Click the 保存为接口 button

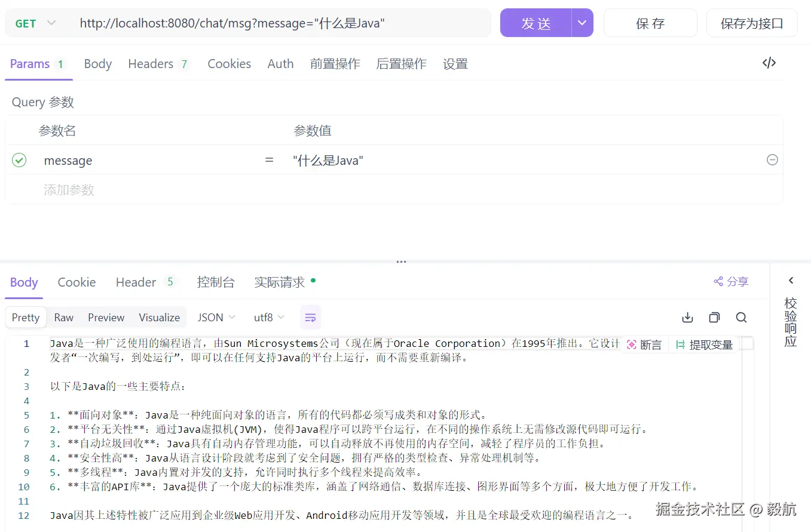[751, 23]
